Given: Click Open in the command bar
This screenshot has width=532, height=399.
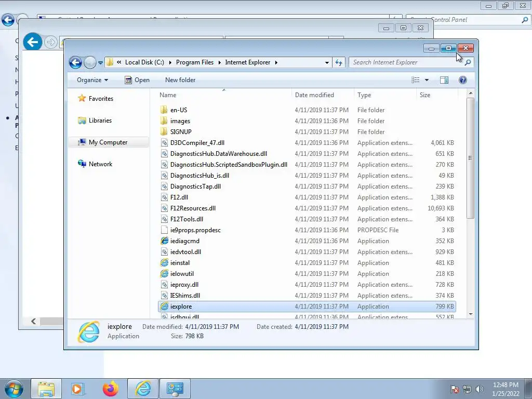Looking at the screenshot, I should [137, 80].
